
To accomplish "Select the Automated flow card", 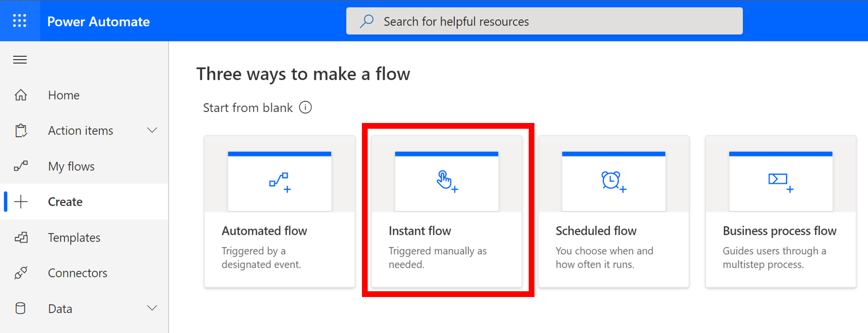I will coord(279,211).
